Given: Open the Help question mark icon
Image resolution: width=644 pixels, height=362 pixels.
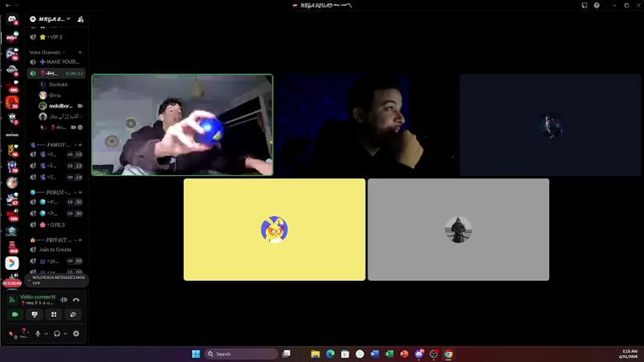Looking at the screenshot, I should click(597, 5).
